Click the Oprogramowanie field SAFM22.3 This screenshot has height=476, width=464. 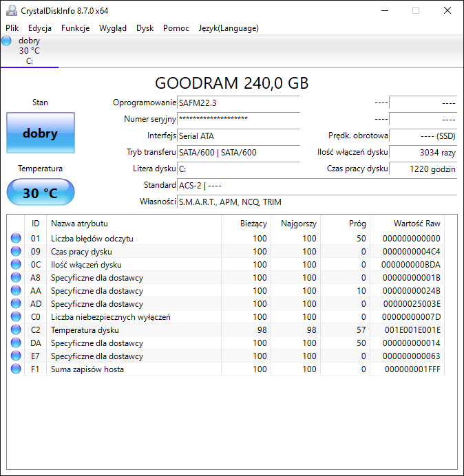[x=238, y=103]
